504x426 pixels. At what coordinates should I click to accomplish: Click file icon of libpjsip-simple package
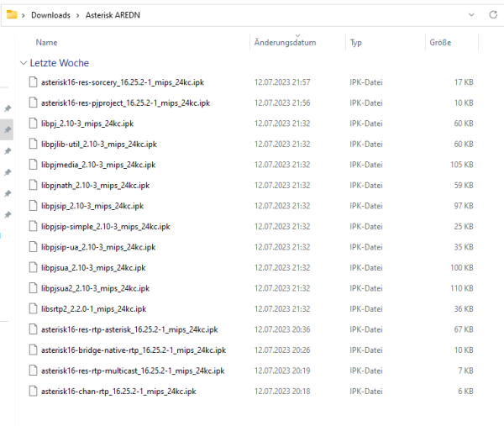click(x=33, y=226)
